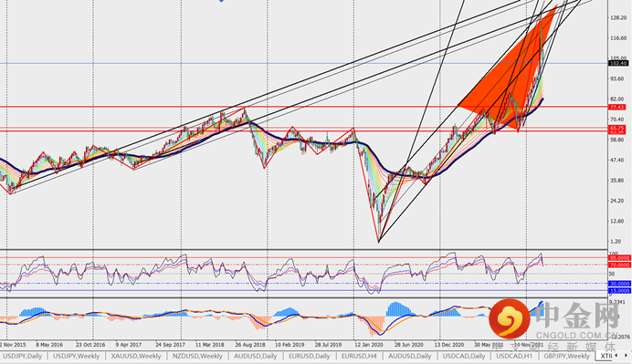The width and height of the screenshot is (632, 364).
Task: Click the tab scroll left arrow
Action: [616, 356]
